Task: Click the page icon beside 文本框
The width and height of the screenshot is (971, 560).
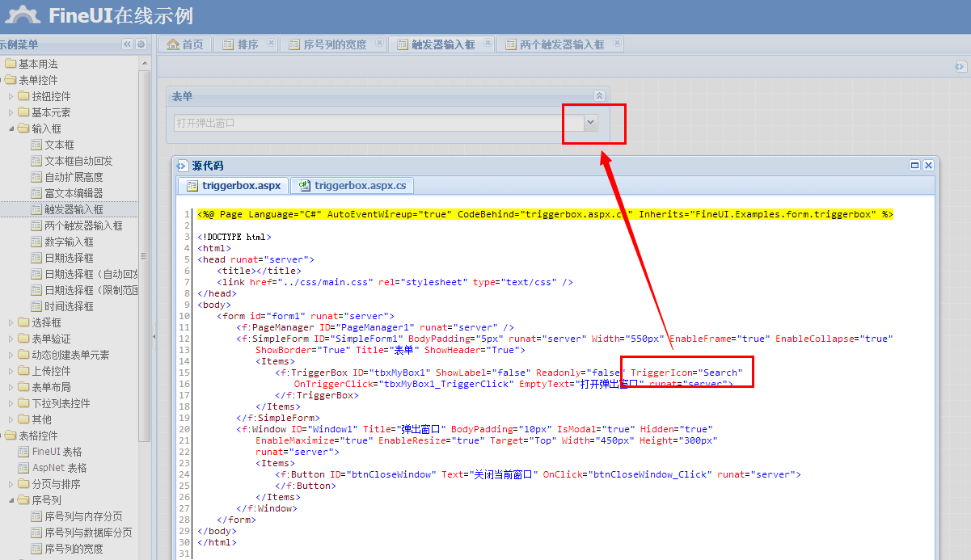Action: tap(36, 145)
